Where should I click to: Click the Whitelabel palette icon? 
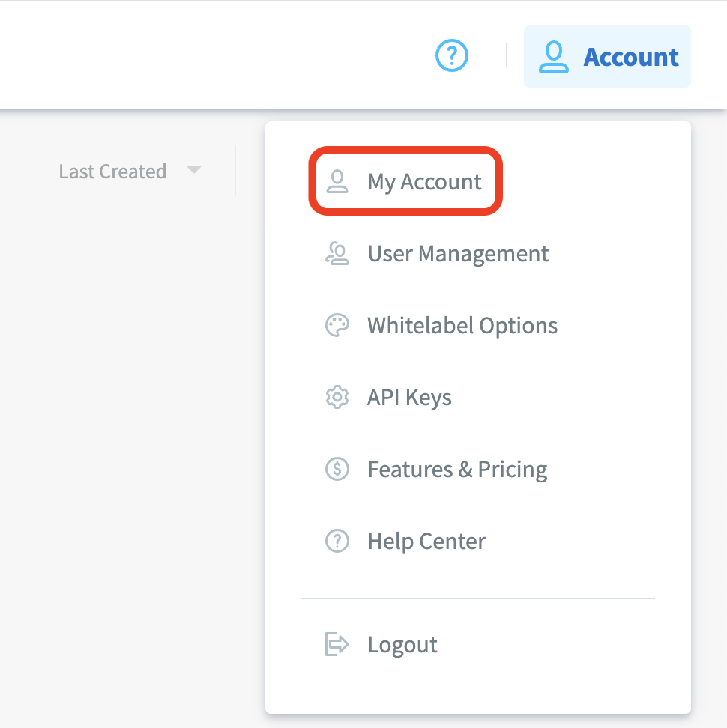tap(337, 326)
